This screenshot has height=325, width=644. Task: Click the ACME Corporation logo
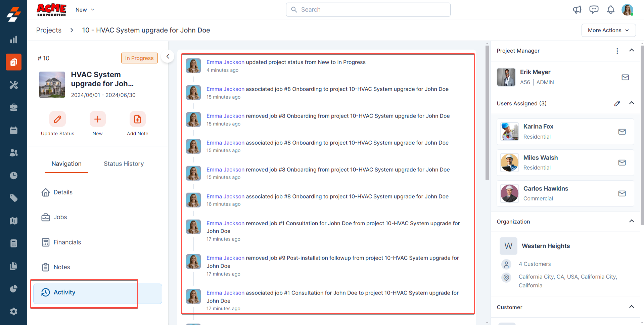[x=51, y=10]
